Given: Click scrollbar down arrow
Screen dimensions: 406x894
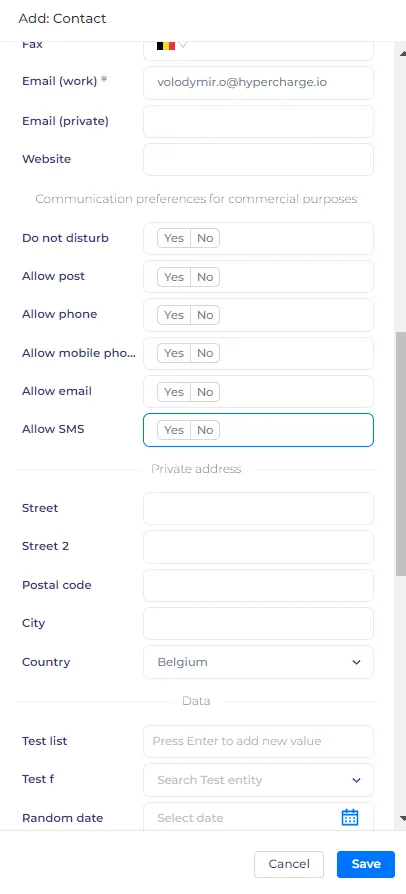Looking at the screenshot, I should [404, 818].
